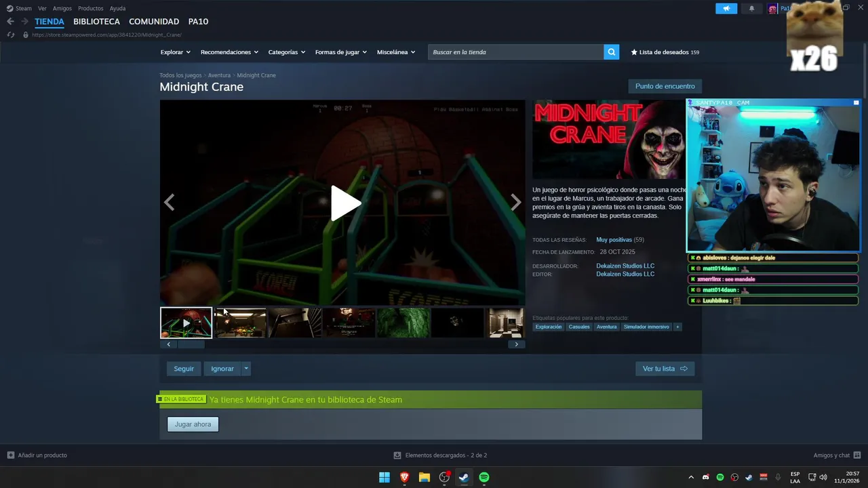This screenshot has height=488, width=868.
Task: Open editor Dekaizen Studios LLC link
Action: point(625,274)
